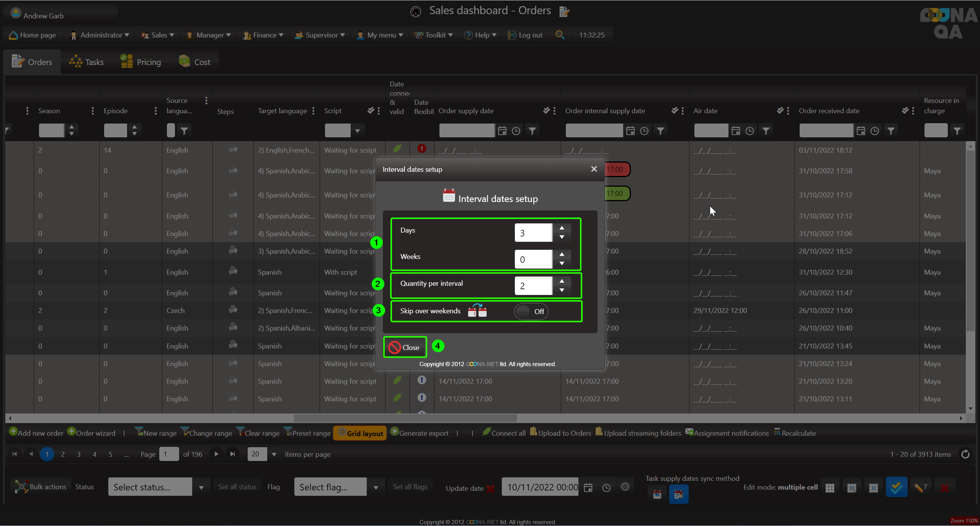Viewport: 980px width, 526px height.
Task: Click the gear icon next to update date
Action: [625, 487]
